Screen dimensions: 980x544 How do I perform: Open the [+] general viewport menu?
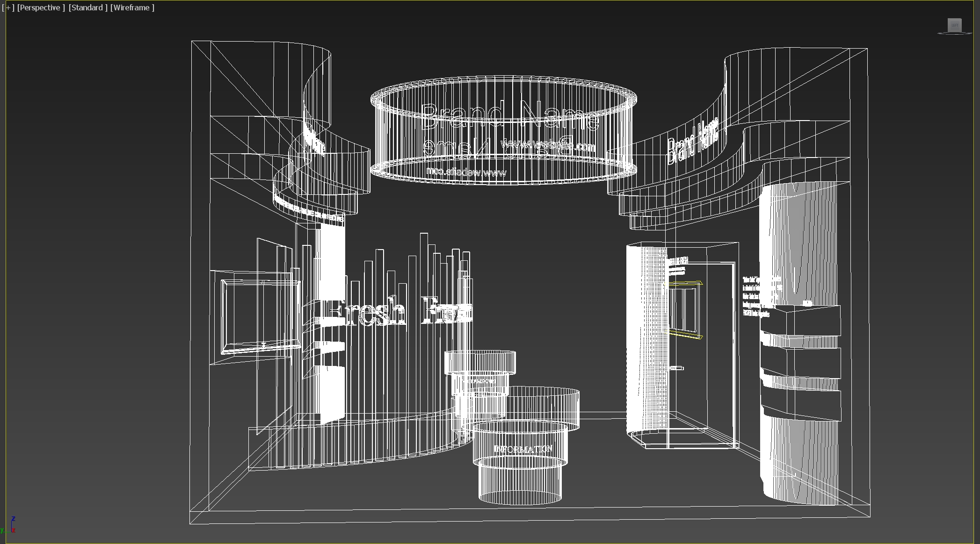click(8, 7)
